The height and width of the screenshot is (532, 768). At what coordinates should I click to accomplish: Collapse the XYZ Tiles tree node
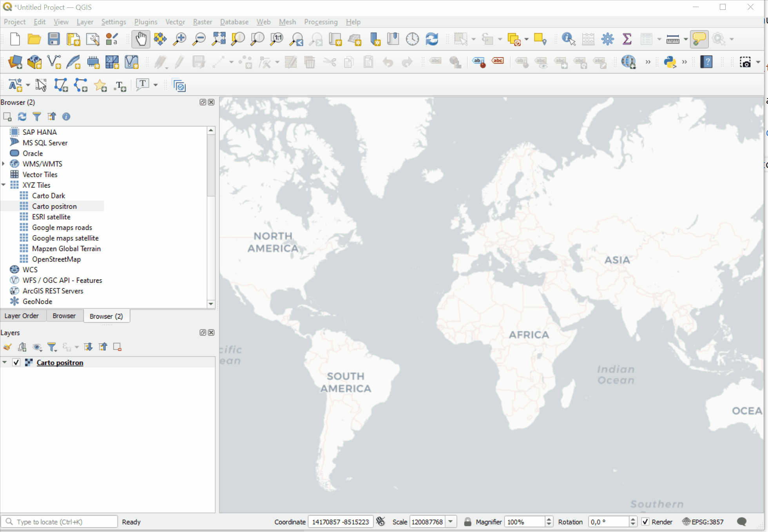[x=4, y=185]
